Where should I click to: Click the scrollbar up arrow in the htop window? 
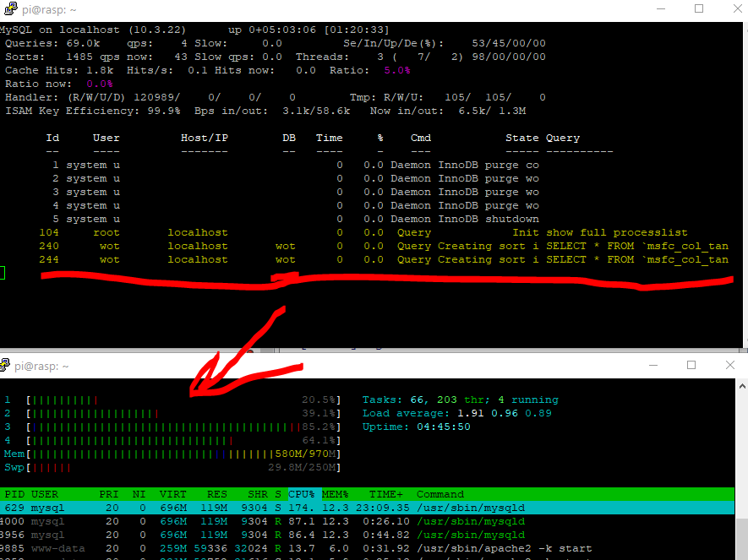[740, 384]
